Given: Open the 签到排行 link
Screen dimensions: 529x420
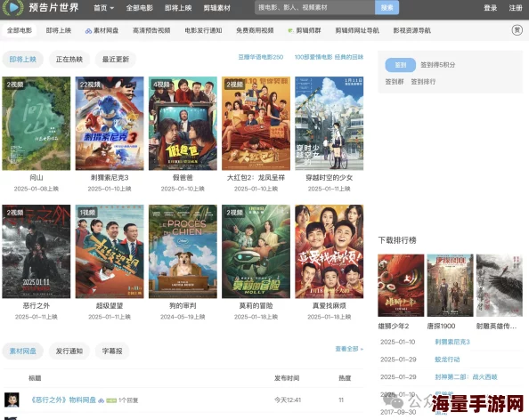Looking at the screenshot, I should click(423, 82).
